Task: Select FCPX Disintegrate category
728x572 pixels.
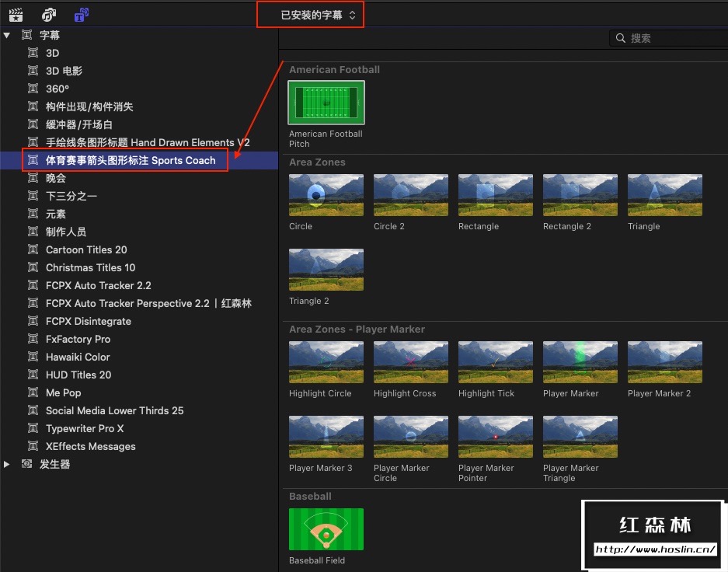Action: pyautogui.click(x=89, y=321)
